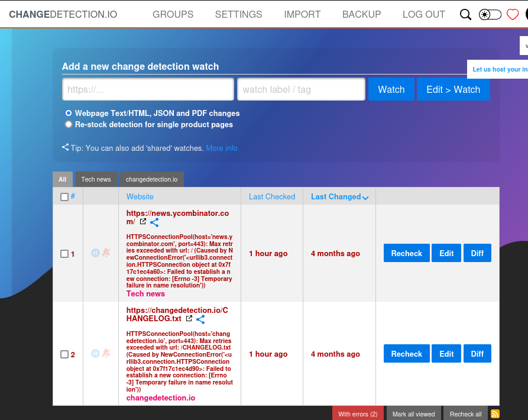This screenshot has width=528, height=420.
Task: Toggle dark mode switch
Action: tap(490, 14)
